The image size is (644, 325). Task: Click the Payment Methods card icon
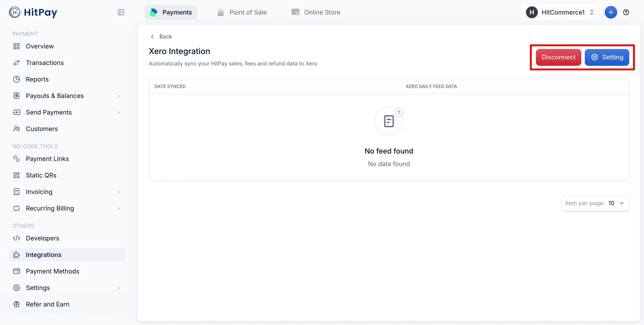pos(17,271)
